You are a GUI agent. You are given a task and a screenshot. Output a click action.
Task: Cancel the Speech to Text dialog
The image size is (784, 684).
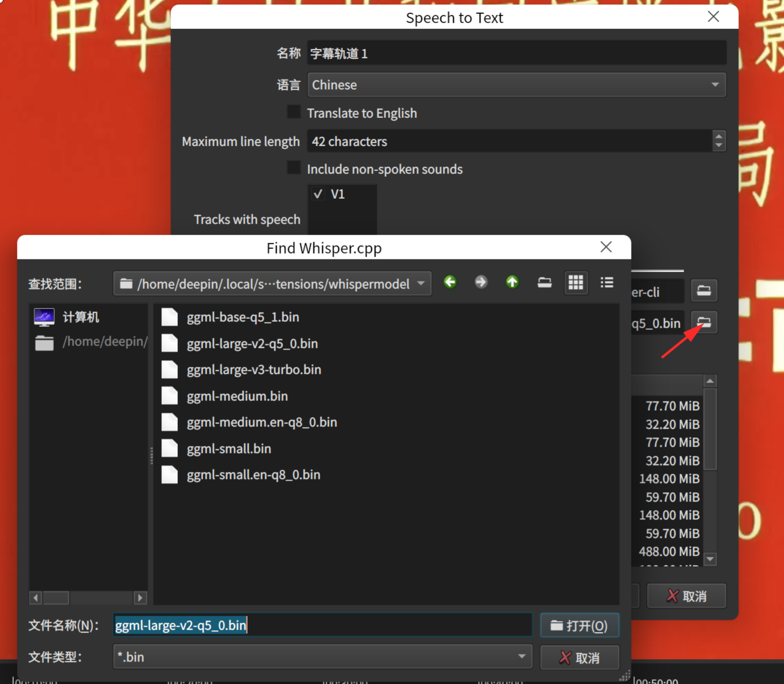[686, 596]
